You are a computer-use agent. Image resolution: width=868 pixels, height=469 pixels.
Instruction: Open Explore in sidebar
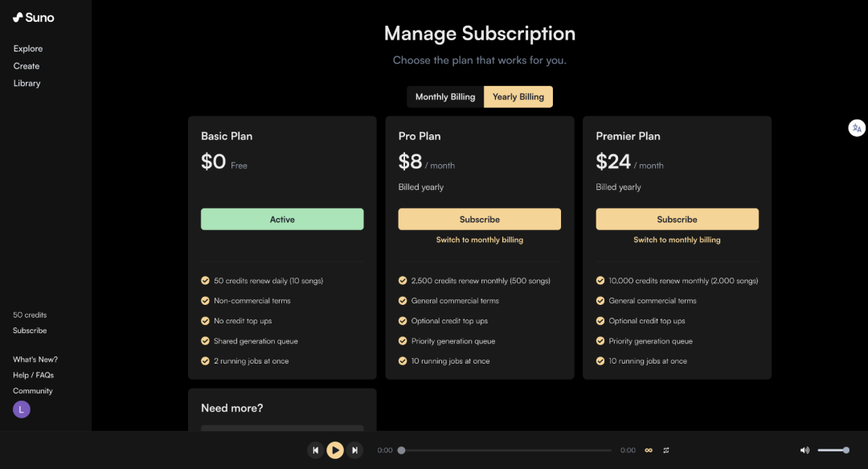(28, 49)
